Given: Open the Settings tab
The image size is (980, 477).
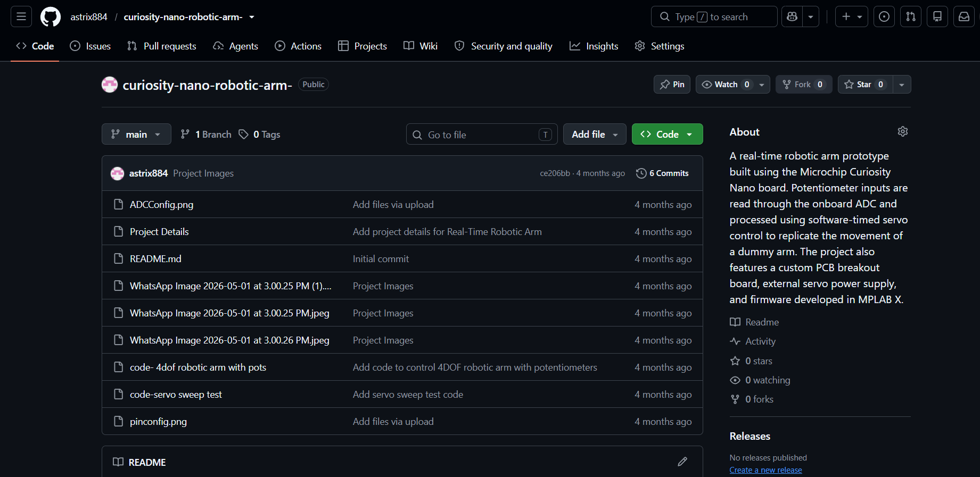Looking at the screenshot, I should tap(660, 46).
